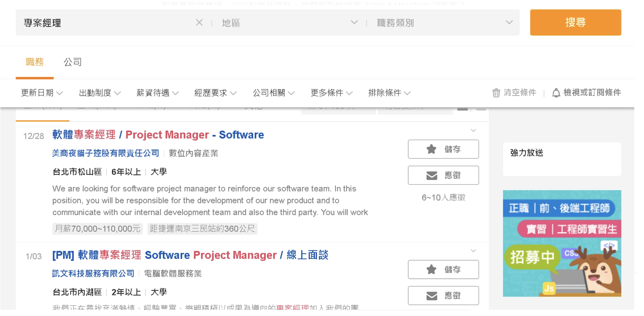Expand the 薪資待遇 filter
Viewport: 644px width, 316px height.
(157, 93)
